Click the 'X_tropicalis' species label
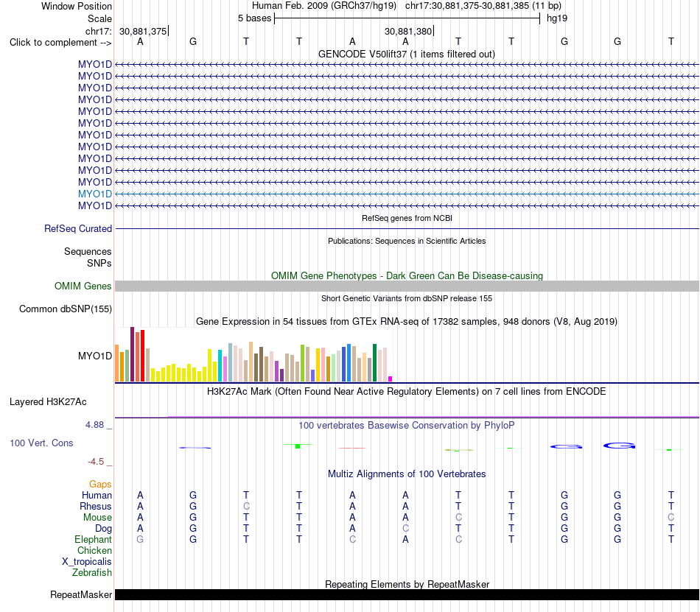 [x=87, y=562]
